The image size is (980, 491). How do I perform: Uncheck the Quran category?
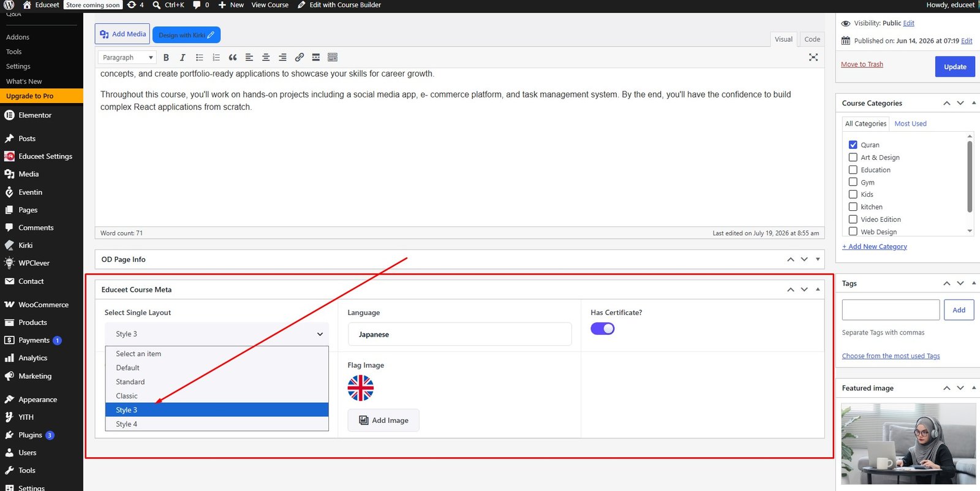(x=853, y=145)
